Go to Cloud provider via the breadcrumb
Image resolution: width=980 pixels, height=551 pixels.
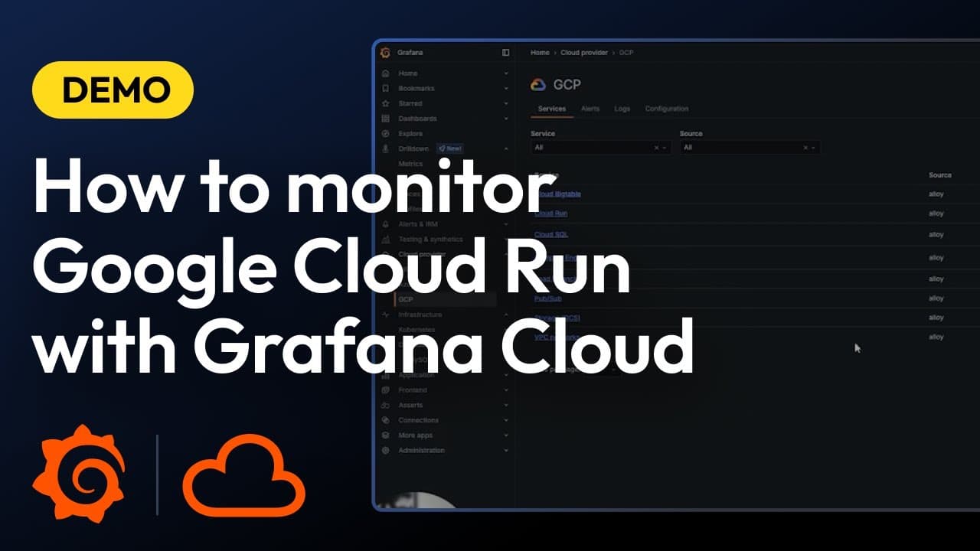click(584, 53)
